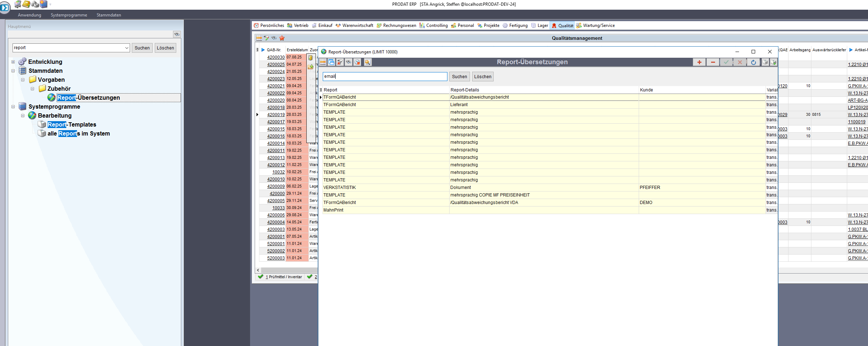868x346 pixels.
Task: Click binoculars search toggle in Hauptmenü panel
Action: pos(177,34)
